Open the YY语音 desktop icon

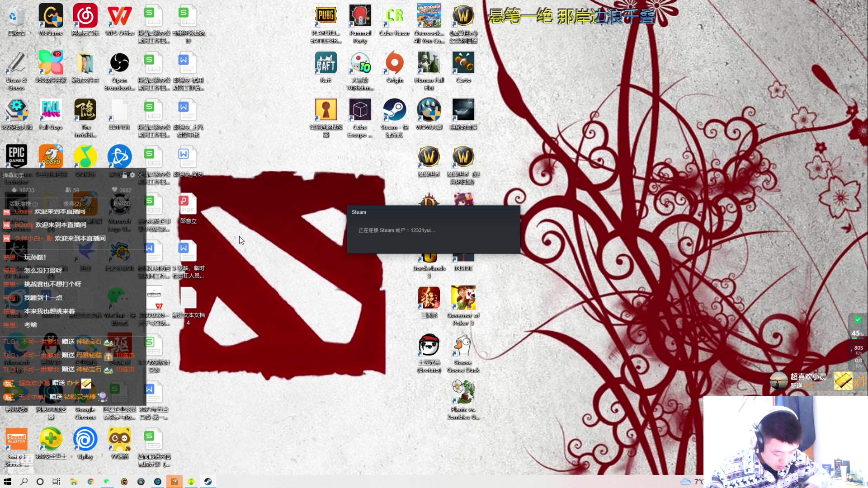coord(119,443)
